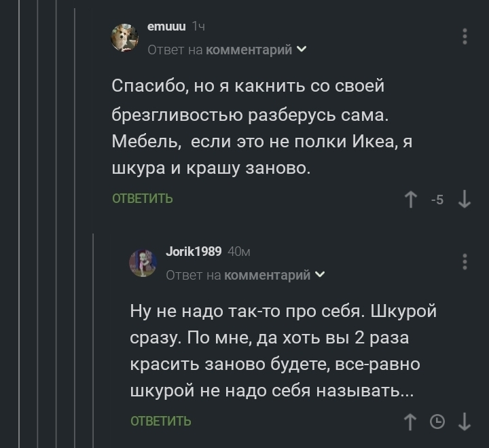Open emuuu's avatar picture
Image resolution: width=489 pixels, height=448 pixels.
125,37
